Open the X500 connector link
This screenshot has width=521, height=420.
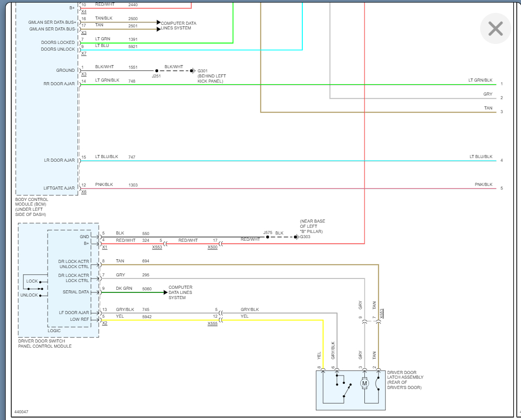[212, 247]
